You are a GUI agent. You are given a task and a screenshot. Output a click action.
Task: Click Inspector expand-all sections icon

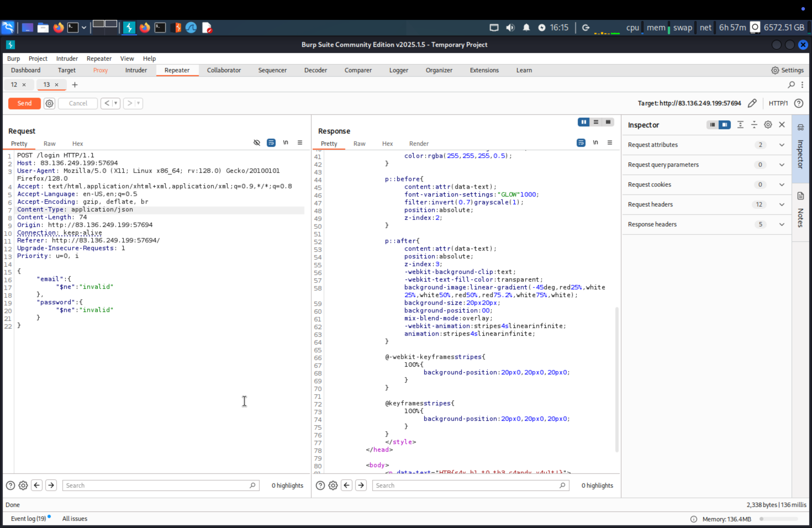click(740, 125)
